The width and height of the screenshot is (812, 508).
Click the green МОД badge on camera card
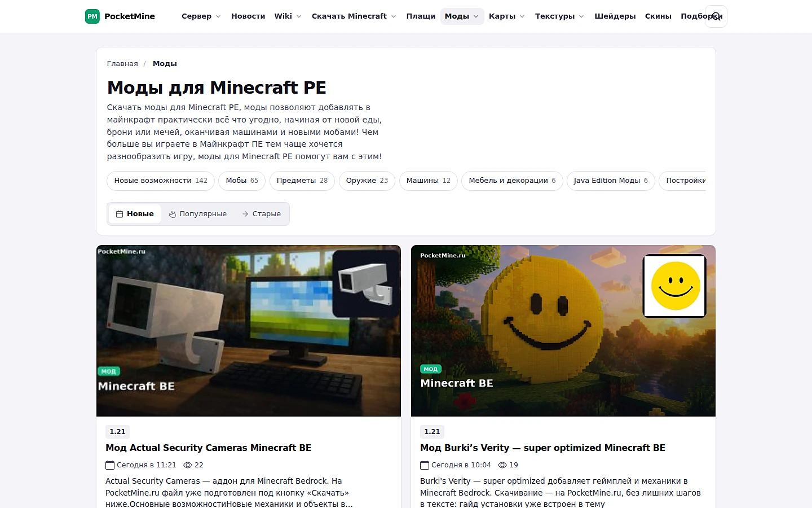109,371
